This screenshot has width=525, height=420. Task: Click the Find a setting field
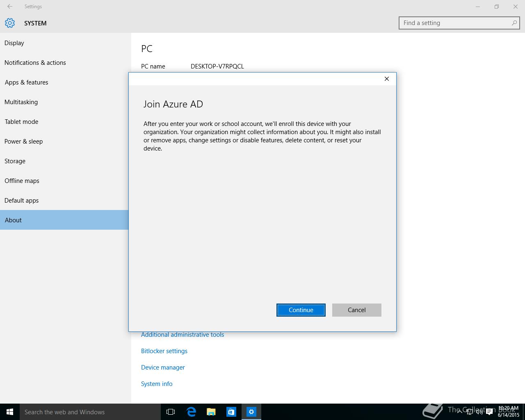tap(459, 23)
